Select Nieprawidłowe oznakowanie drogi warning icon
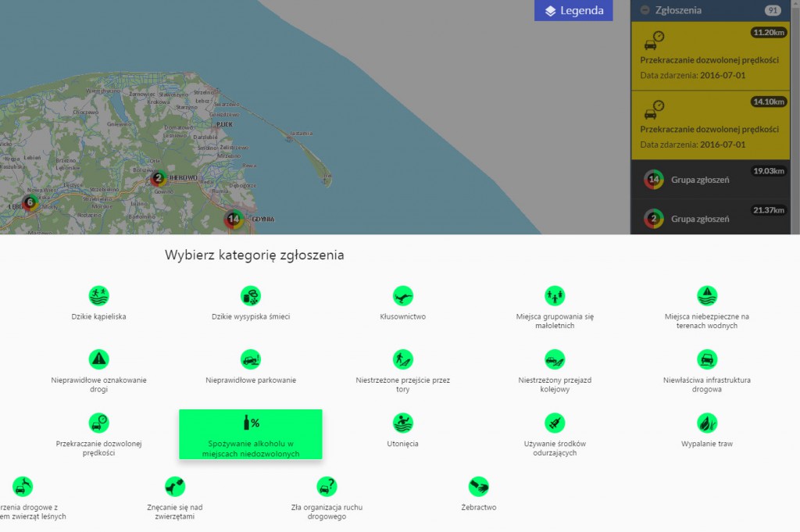The width and height of the screenshot is (800, 532). pos(98,359)
